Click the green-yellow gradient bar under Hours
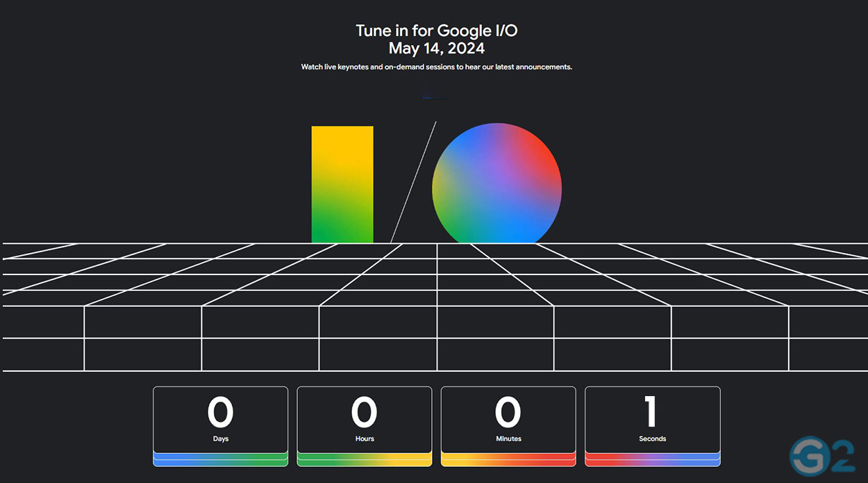This screenshot has width=868, height=483. coord(365,459)
